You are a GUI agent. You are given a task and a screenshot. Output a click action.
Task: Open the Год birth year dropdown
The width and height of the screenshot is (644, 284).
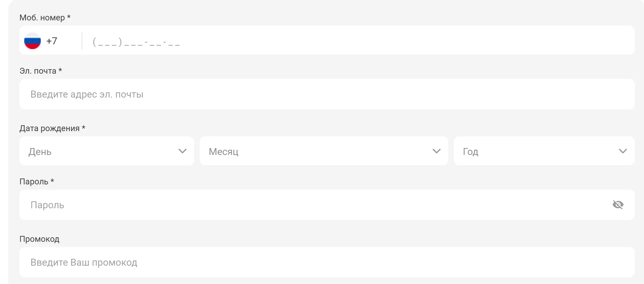point(539,151)
